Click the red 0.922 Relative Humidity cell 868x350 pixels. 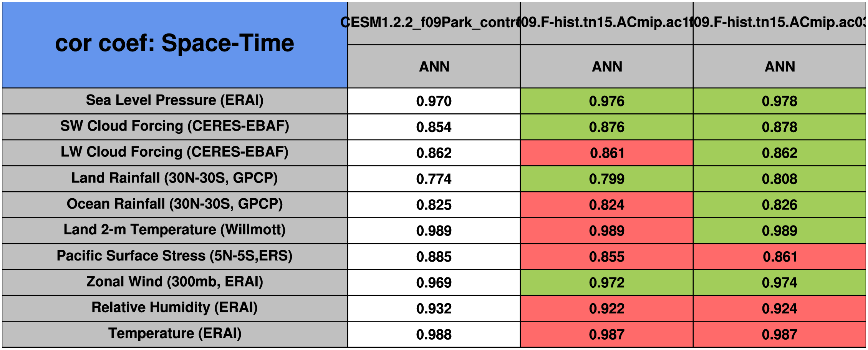(606, 309)
